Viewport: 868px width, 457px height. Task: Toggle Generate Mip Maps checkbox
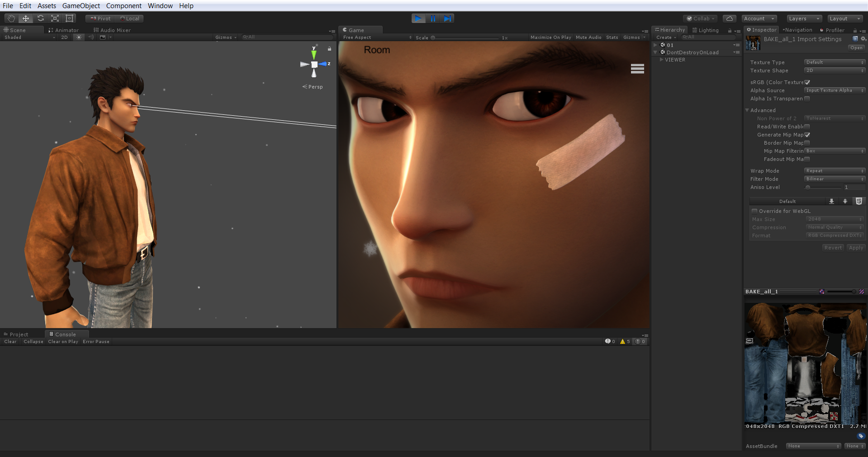[807, 135]
